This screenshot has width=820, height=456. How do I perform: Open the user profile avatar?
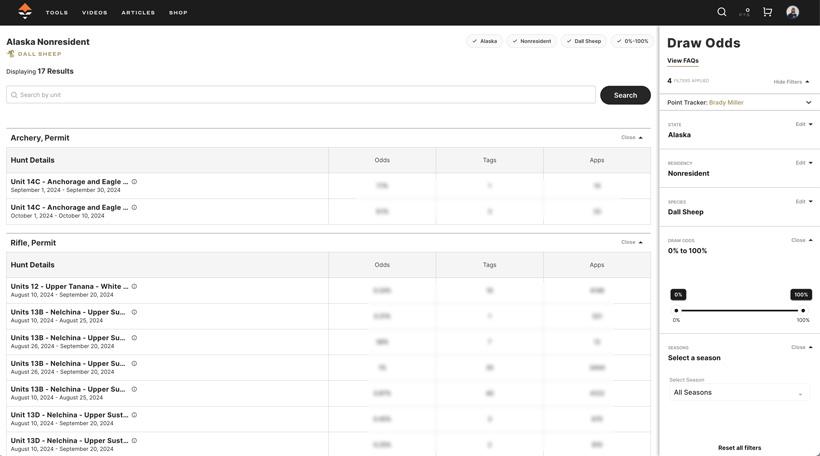click(792, 12)
